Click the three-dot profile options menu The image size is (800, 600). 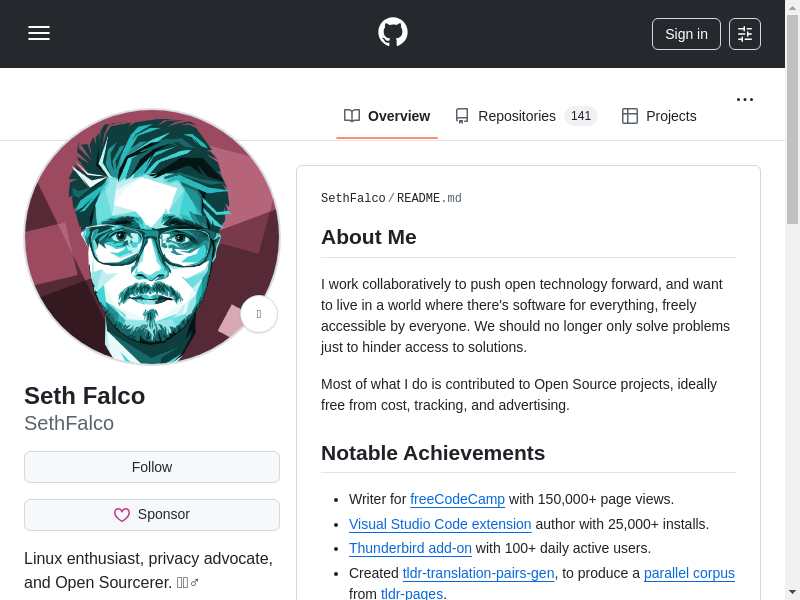(x=744, y=99)
